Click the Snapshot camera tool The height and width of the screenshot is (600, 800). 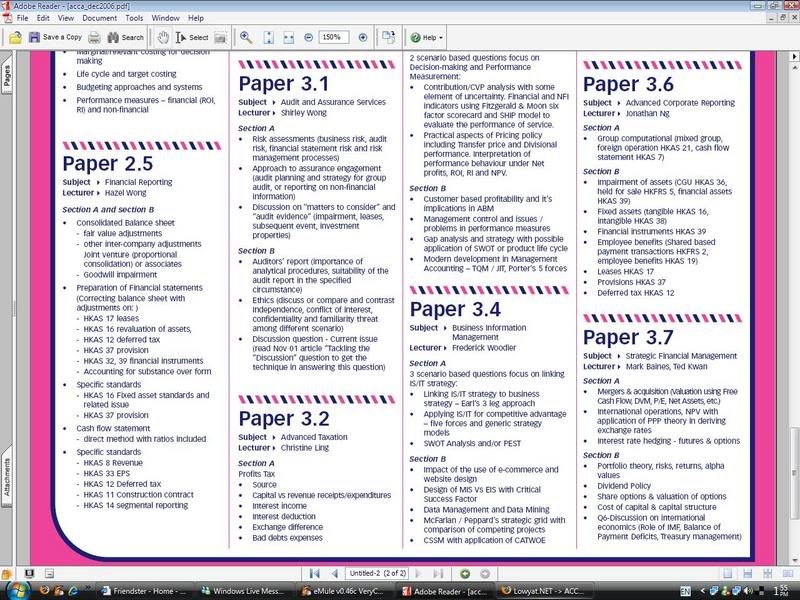tap(220, 37)
